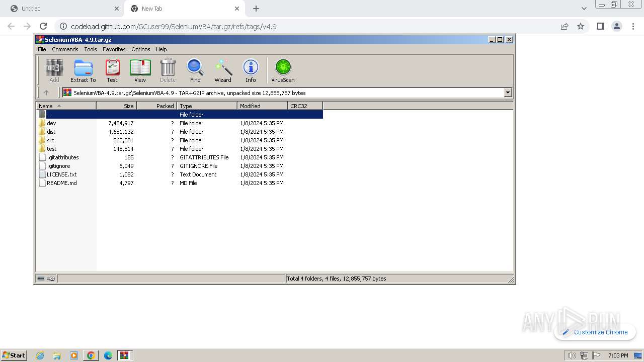Click the volume speaker tray icon
The width and height of the screenshot is (644, 362).
click(x=572, y=355)
